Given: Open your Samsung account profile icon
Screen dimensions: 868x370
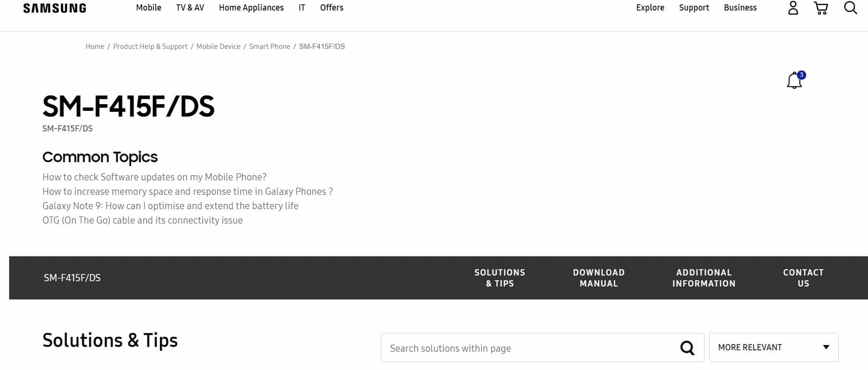Looking at the screenshot, I should click(792, 8).
